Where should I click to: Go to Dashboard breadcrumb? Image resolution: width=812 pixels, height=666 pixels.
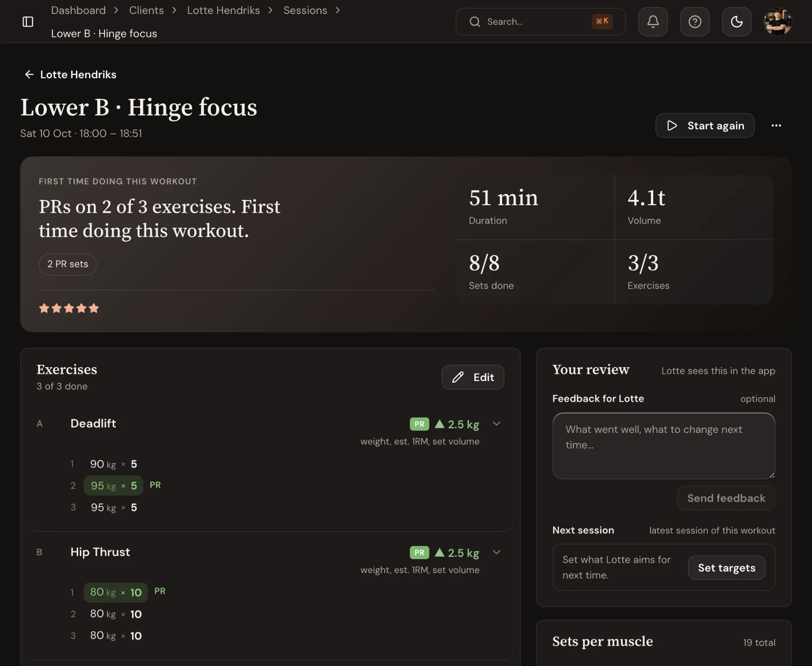(x=78, y=10)
